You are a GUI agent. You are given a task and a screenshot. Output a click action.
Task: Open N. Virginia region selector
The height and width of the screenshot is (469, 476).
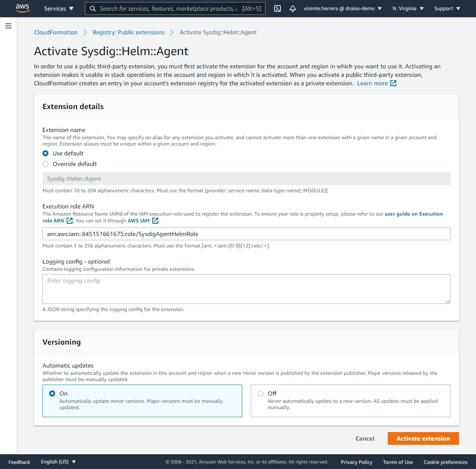(408, 8)
